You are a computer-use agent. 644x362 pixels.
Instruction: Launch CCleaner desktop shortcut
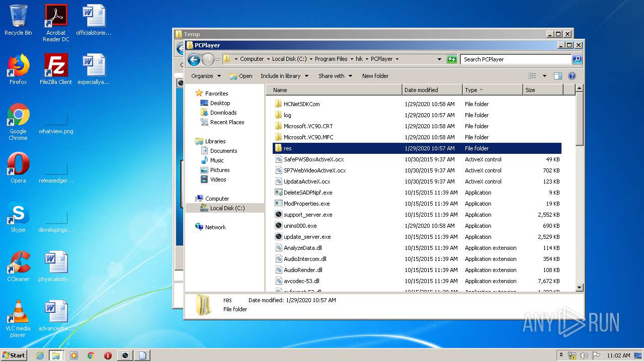pos(18,266)
